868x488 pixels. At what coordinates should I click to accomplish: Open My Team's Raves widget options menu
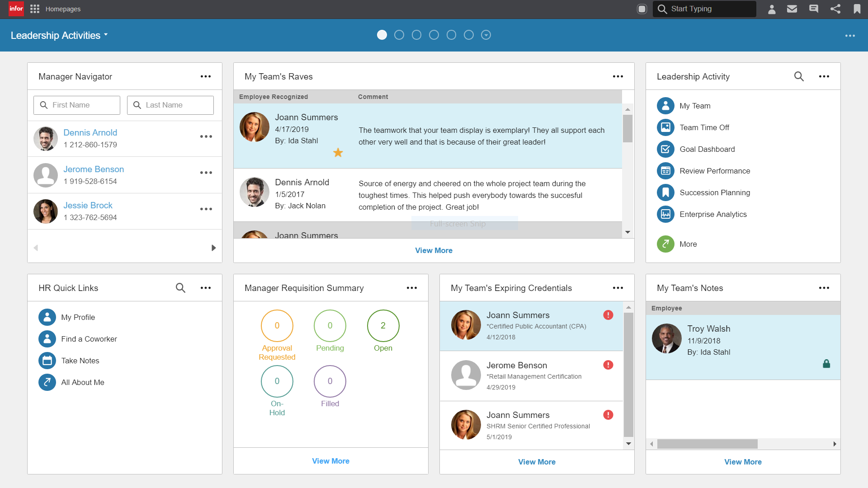click(x=618, y=77)
